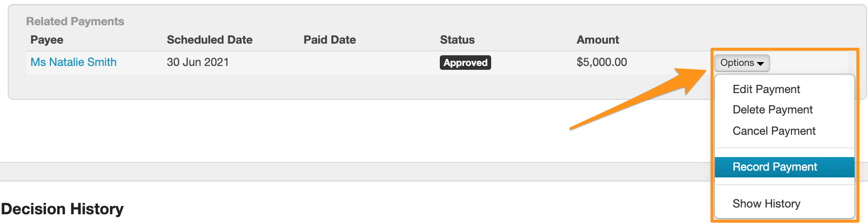Click the Decision History heading
Viewport: 868px width, 223px height.
click(62, 209)
